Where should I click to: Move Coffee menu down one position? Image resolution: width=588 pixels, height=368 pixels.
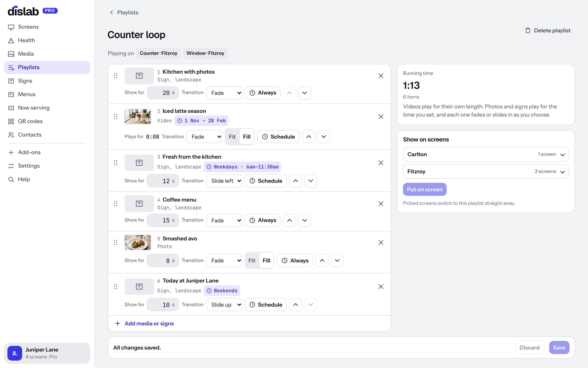(x=305, y=220)
